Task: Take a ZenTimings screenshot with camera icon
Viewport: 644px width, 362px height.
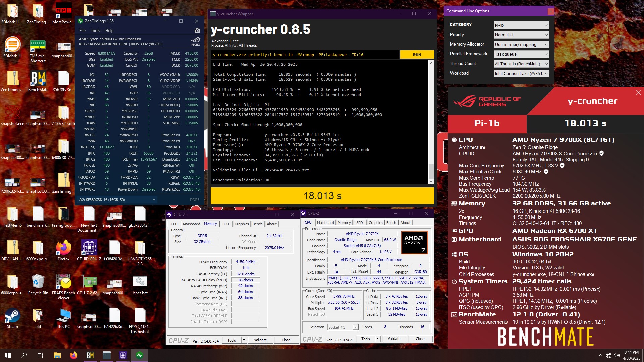Action: coord(197,31)
